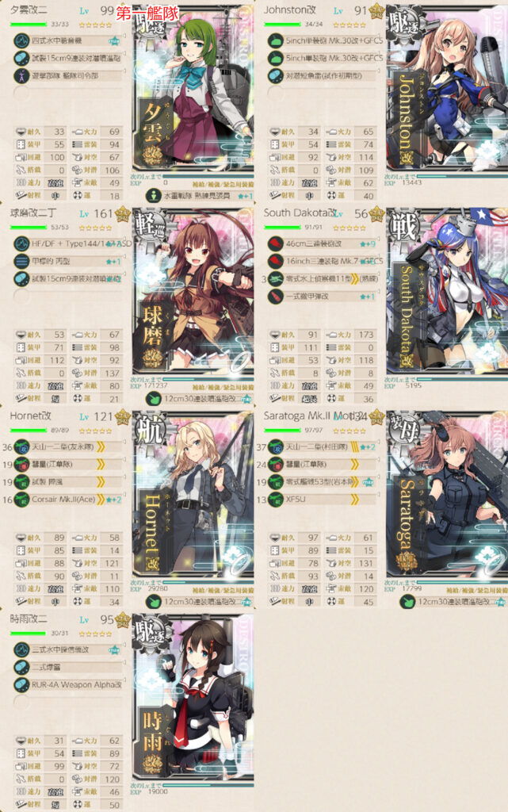
Task: Click the HF/DF + Type144 sonar icon
Action: point(21,243)
